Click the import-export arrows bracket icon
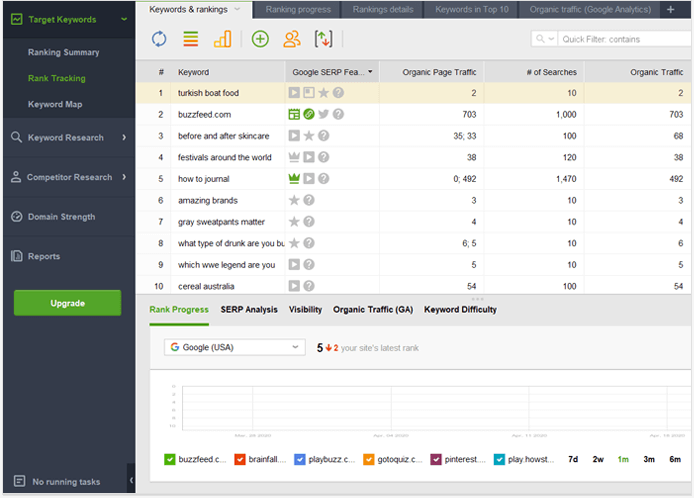 tap(324, 39)
